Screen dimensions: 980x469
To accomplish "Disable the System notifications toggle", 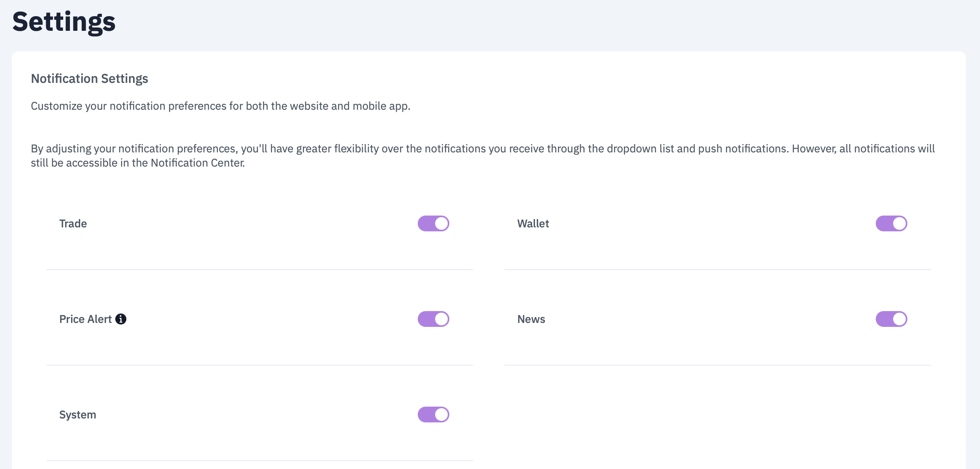I will [434, 415].
